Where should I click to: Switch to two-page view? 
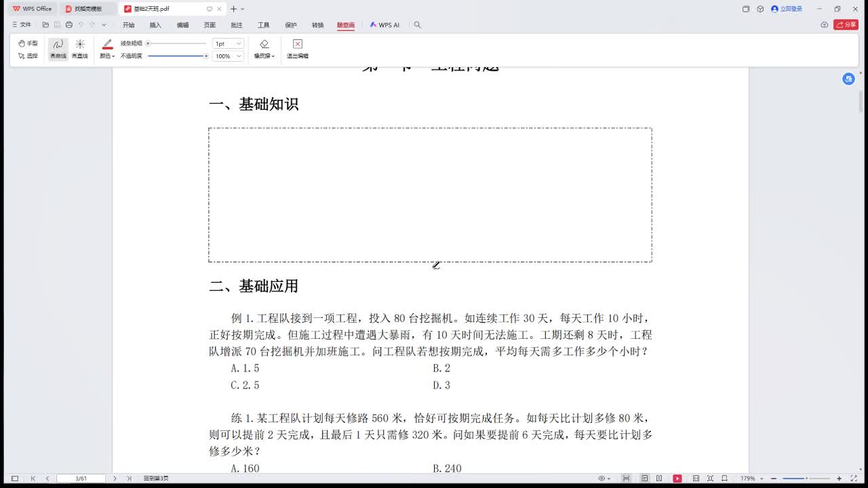pyautogui.click(x=659, y=479)
